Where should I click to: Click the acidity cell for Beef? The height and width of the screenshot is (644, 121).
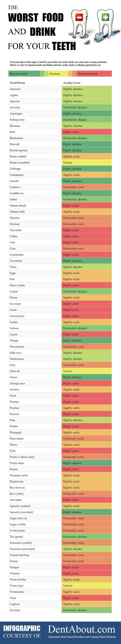click(87, 132)
